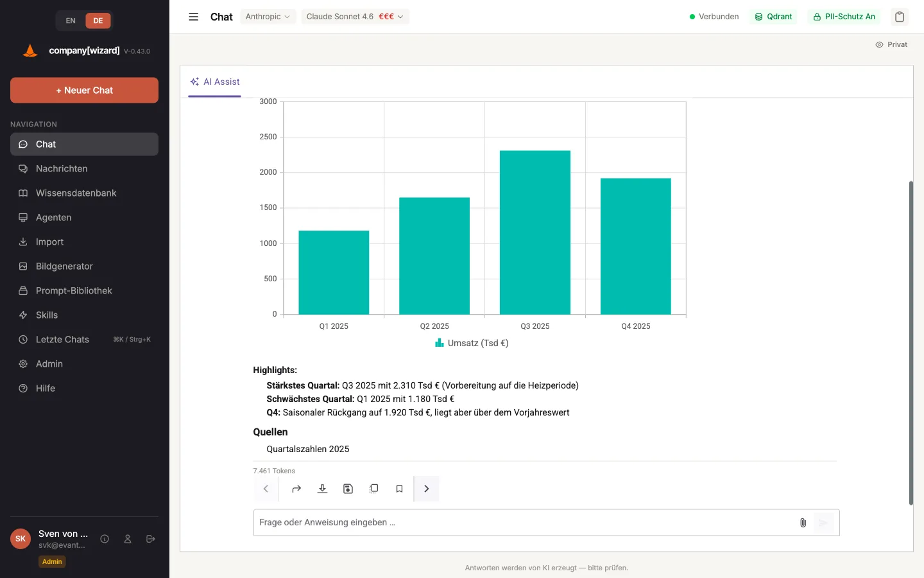The height and width of the screenshot is (578, 924).
Task: Click the send arrow in the input box
Action: tap(823, 523)
